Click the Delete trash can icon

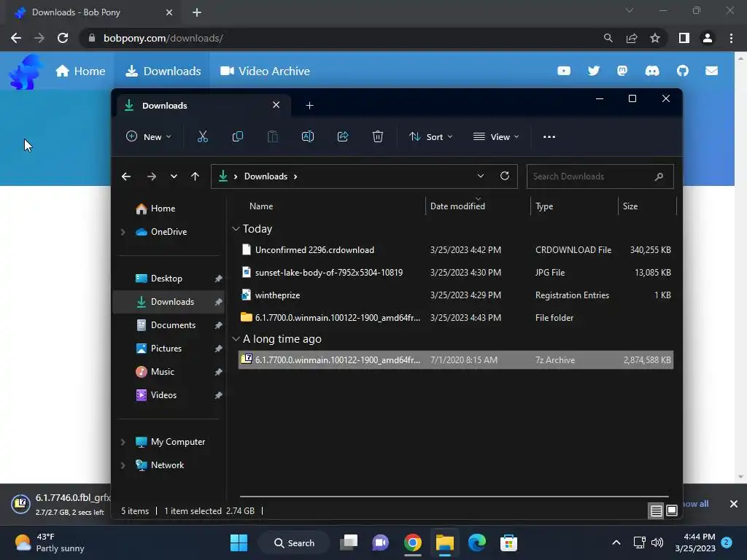[378, 136]
